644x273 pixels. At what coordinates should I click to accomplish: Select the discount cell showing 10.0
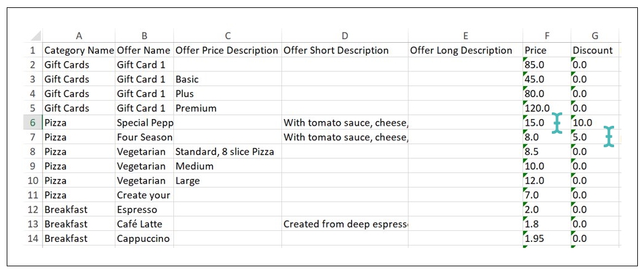tap(583, 123)
